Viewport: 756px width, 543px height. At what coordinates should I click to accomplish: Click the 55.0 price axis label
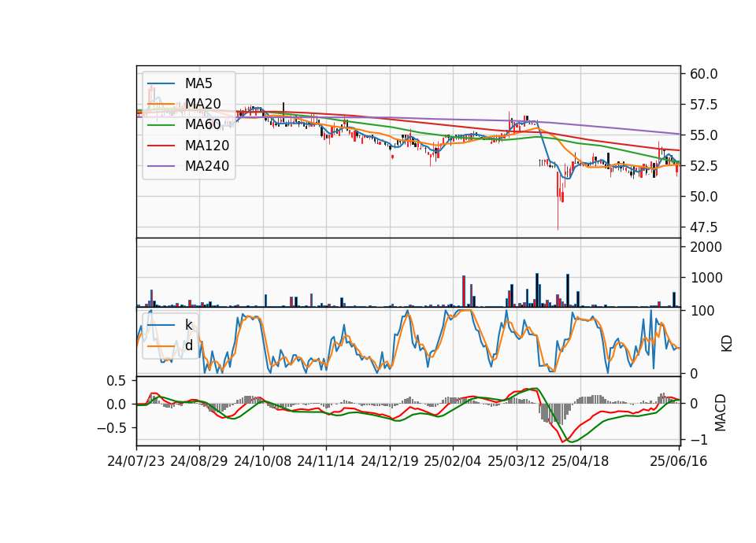pos(703,135)
